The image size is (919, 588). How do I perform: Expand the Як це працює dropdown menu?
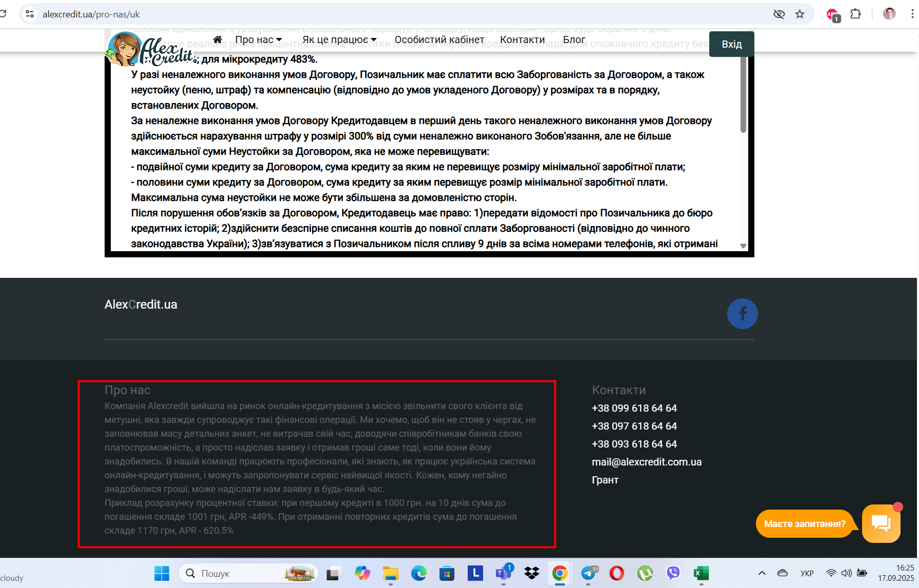coord(339,39)
